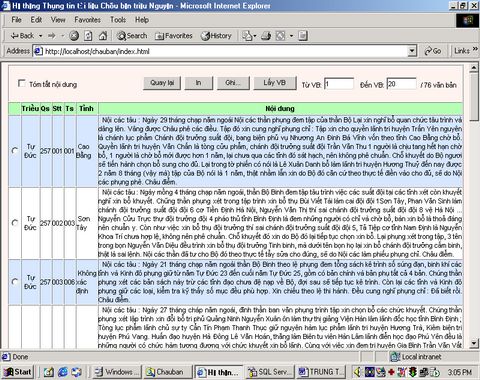Expand the address bar dropdown arrow
This screenshot has width=480, height=380.
click(412, 51)
